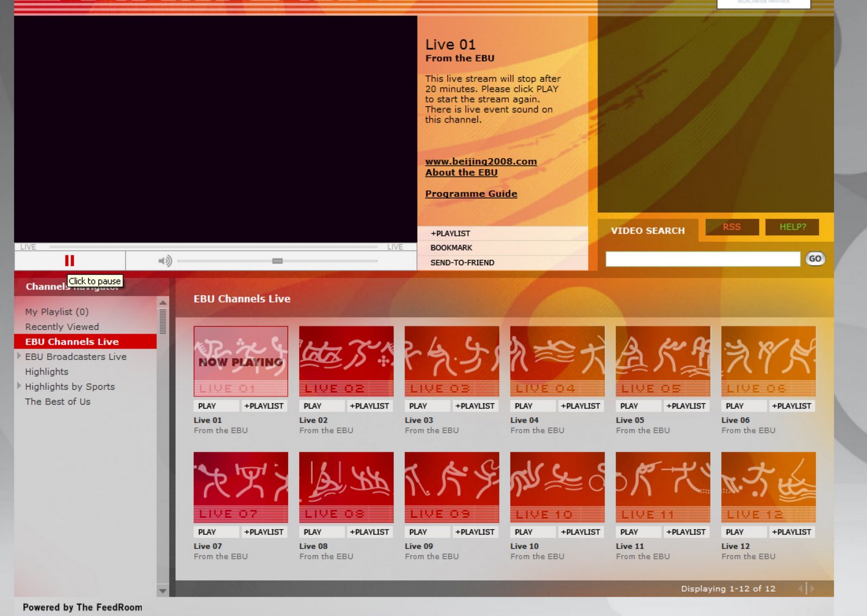The height and width of the screenshot is (616, 867).
Task: Click the Live 05 title text
Action: point(630,420)
